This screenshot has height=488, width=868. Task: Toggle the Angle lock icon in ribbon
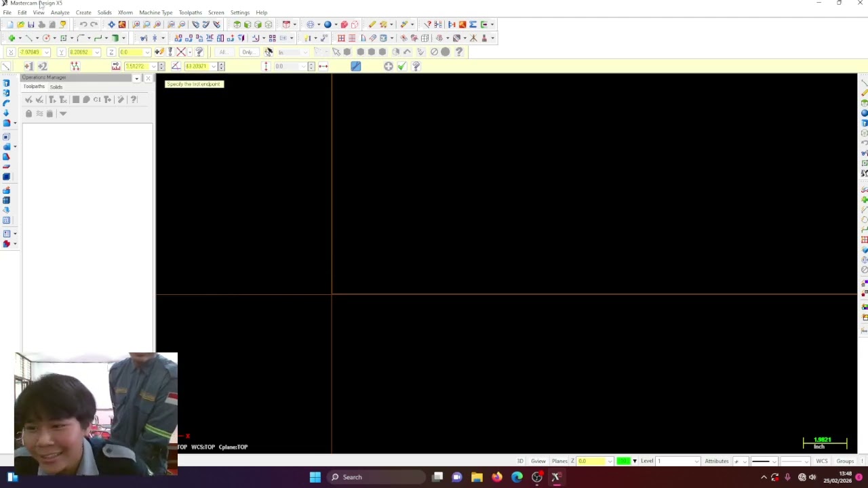tap(176, 66)
